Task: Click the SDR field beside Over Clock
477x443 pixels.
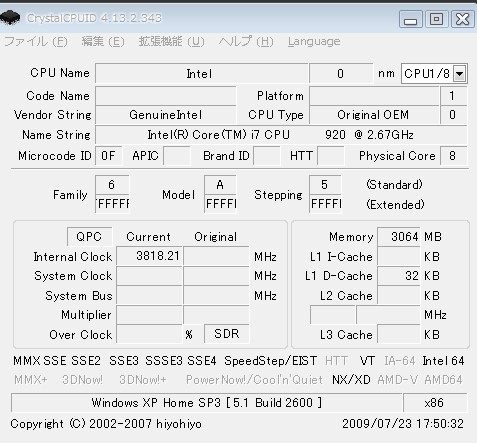Action: (227, 334)
